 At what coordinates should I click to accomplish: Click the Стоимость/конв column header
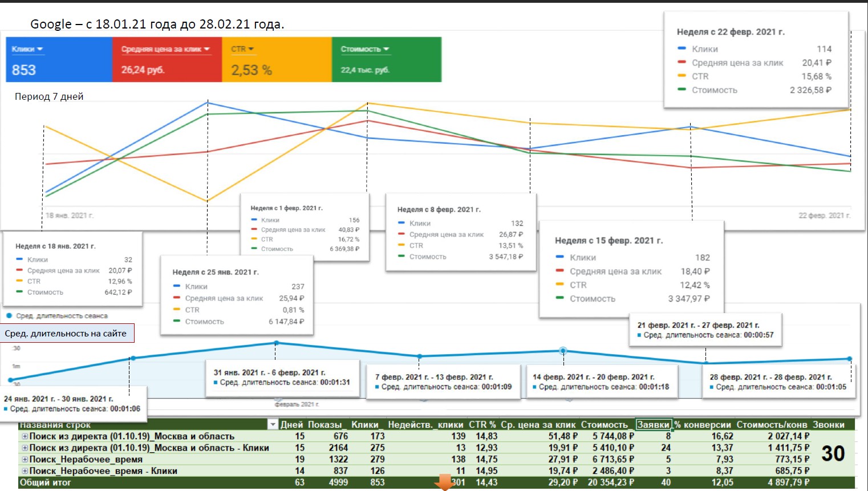(x=772, y=424)
